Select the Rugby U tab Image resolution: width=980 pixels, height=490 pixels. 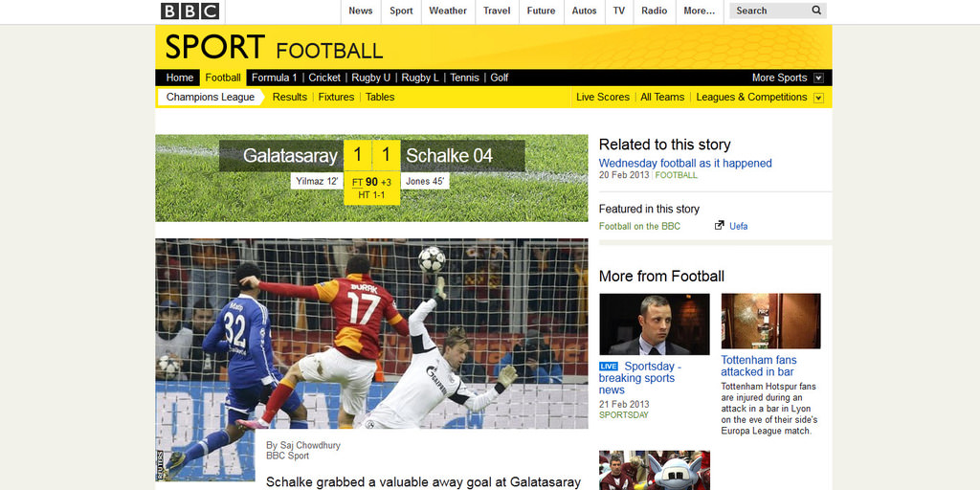(371, 78)
